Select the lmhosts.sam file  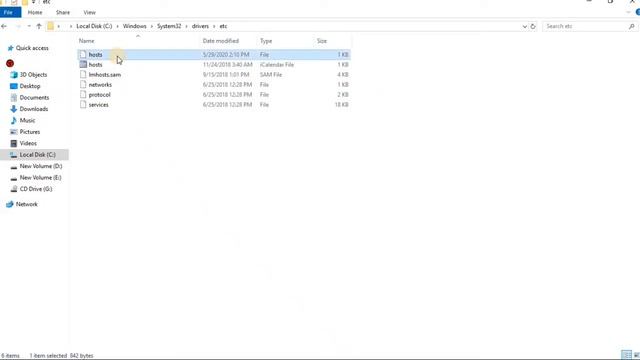tap(214, 75)
